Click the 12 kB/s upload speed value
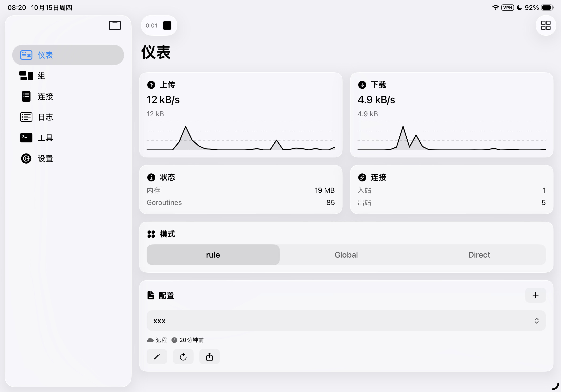Image resolution: width=561 pixels, height=392 pixels. pos(163,100)
